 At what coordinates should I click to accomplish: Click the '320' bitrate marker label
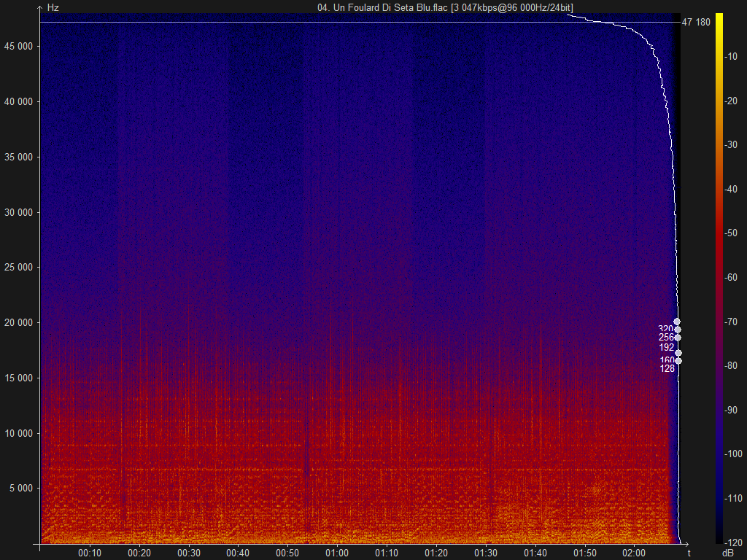click(x=665, y=329)
